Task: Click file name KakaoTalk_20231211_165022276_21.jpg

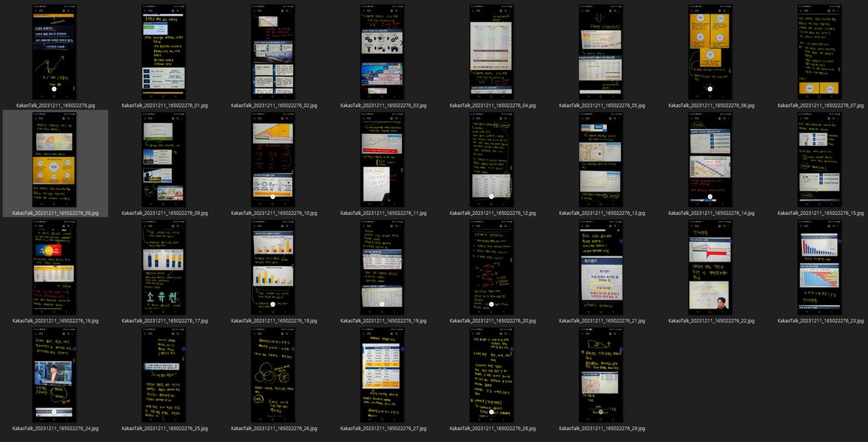Action: (x=603, y=320)
